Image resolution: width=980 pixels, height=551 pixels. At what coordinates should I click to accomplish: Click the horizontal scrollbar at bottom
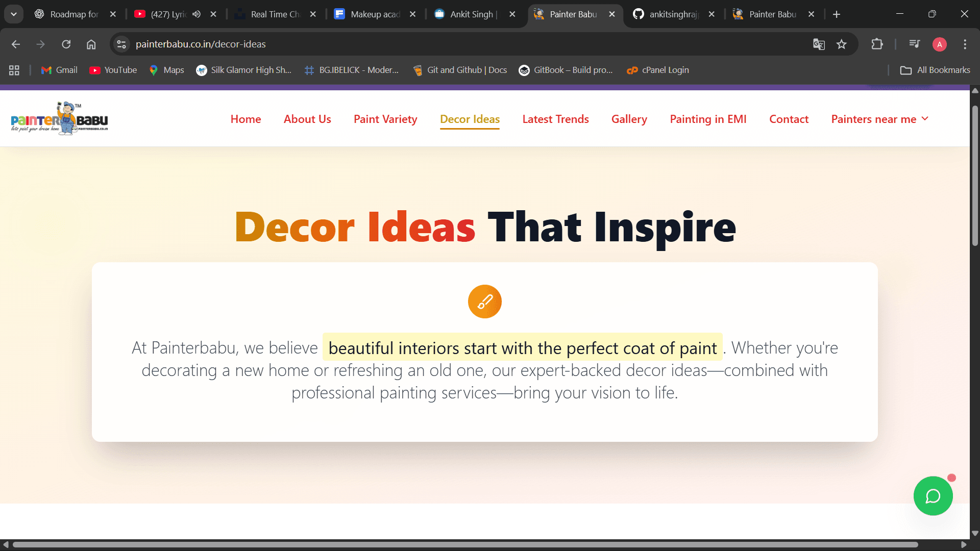point(464,544)
